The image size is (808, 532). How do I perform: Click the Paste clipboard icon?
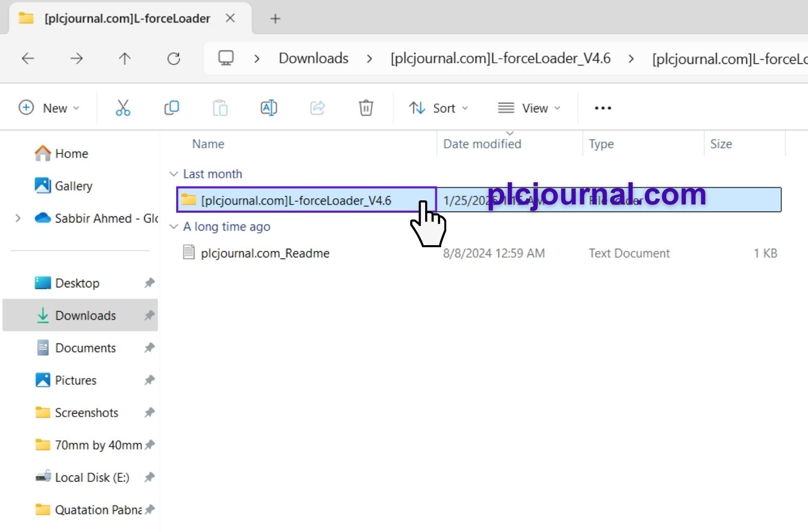point(220,108)
